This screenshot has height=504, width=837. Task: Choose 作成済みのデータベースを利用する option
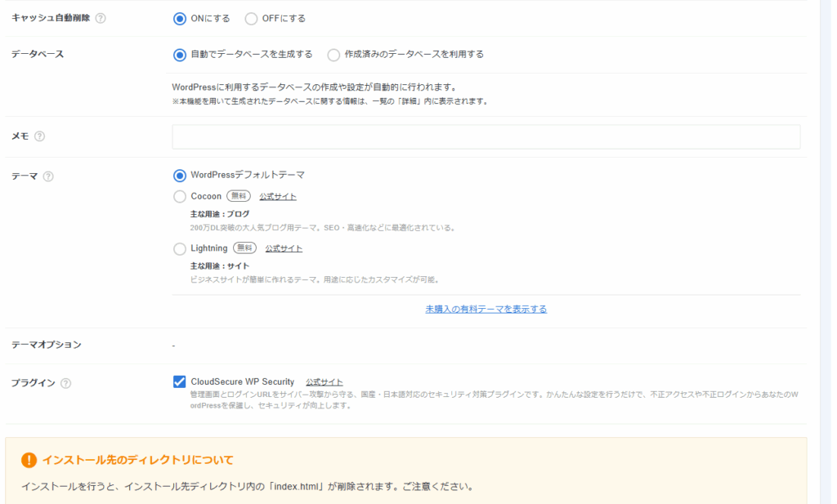pyautogui.click(x=333, y=55)
